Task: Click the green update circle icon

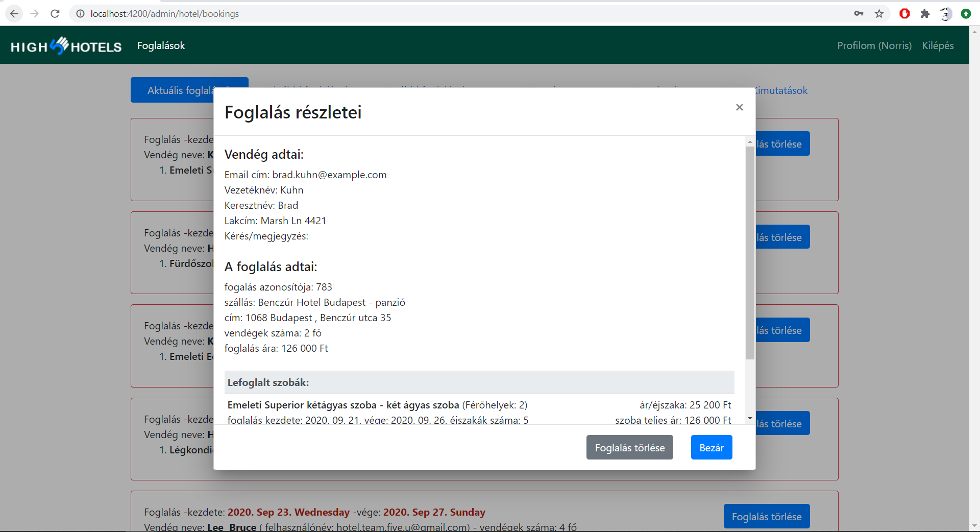Action: click(x=966, y=14)
